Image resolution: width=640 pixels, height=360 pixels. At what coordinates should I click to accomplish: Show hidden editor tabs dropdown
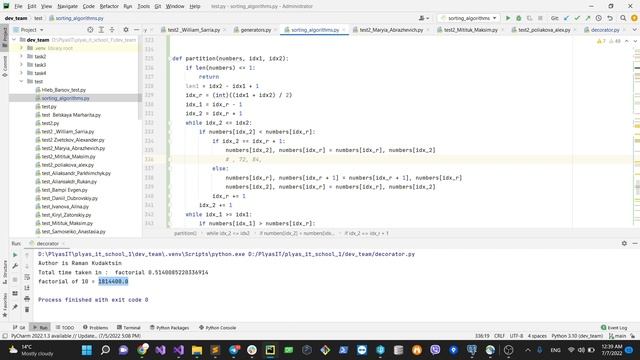[635, 30]
